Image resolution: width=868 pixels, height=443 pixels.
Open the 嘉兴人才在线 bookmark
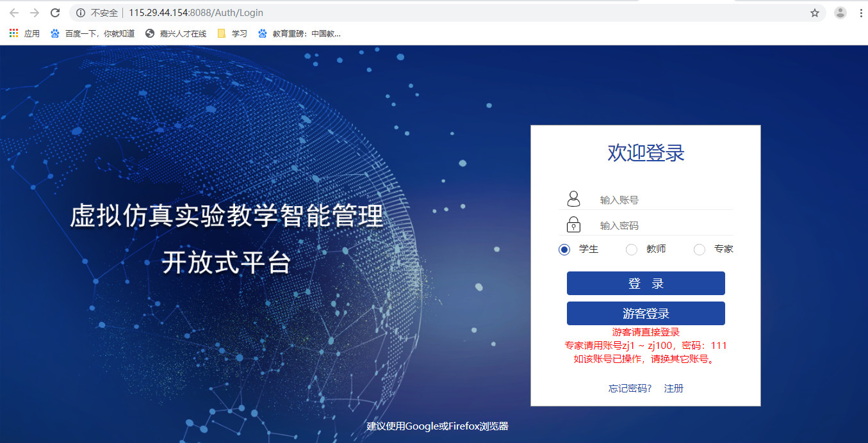[x=176, y=33]
